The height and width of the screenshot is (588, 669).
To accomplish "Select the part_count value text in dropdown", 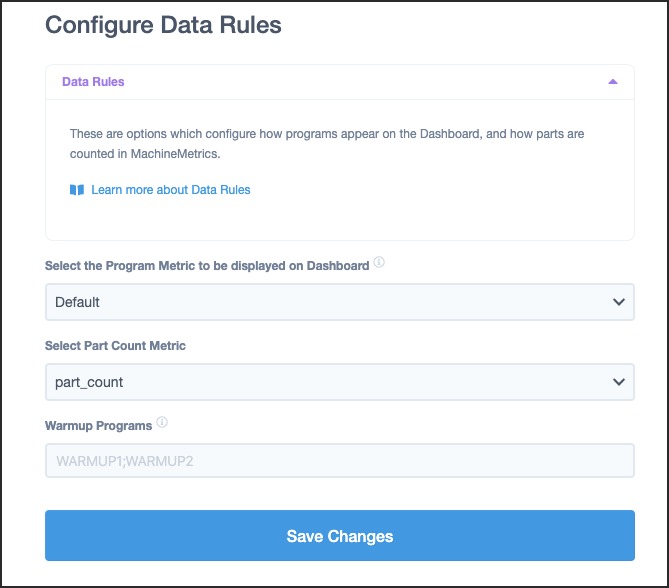I will point(89,382).
